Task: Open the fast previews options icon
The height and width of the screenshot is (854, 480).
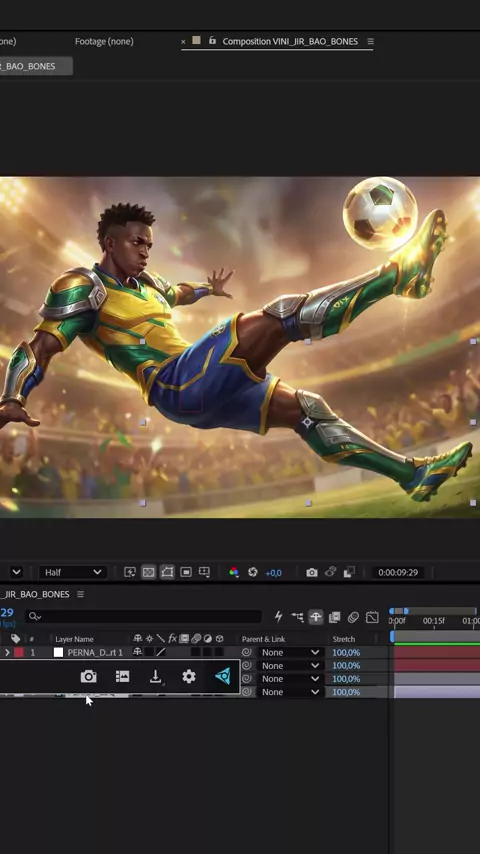Action: pyautogui.click(x=130, y=572)
